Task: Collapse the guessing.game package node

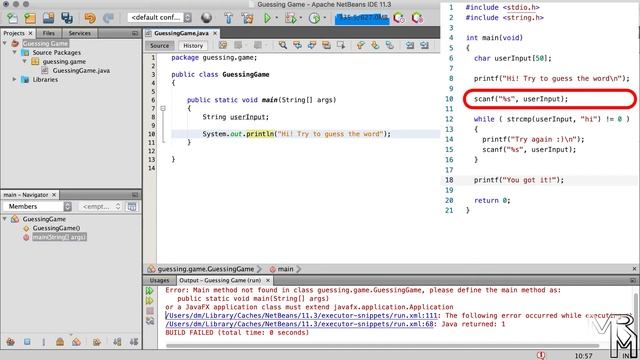Action: tap(24, 61)
